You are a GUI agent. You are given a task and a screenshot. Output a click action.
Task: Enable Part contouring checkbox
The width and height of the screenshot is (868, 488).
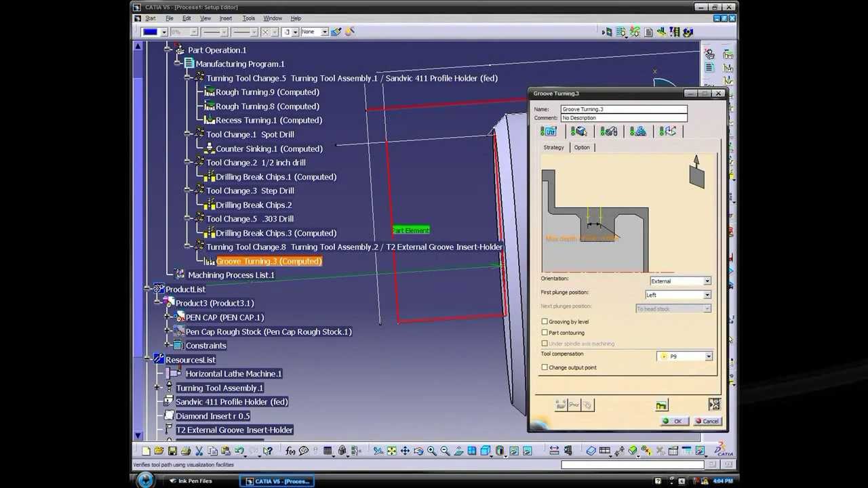pos(545,333)
